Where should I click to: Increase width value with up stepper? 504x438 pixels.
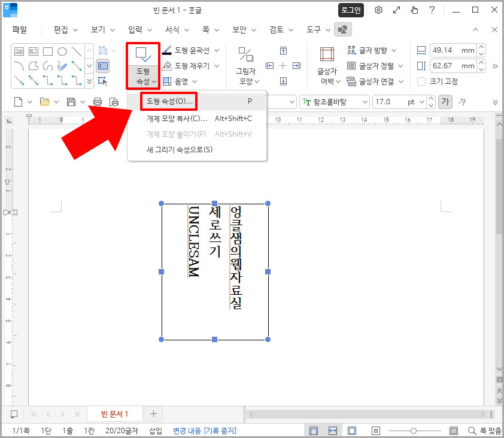[x=481, y=47]
